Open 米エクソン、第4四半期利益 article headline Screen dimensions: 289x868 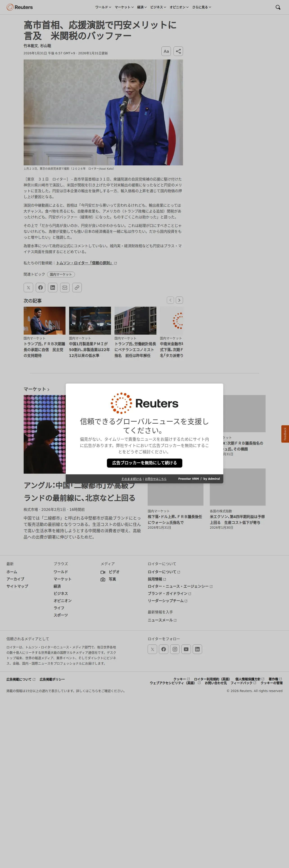[x=237, y=520]
